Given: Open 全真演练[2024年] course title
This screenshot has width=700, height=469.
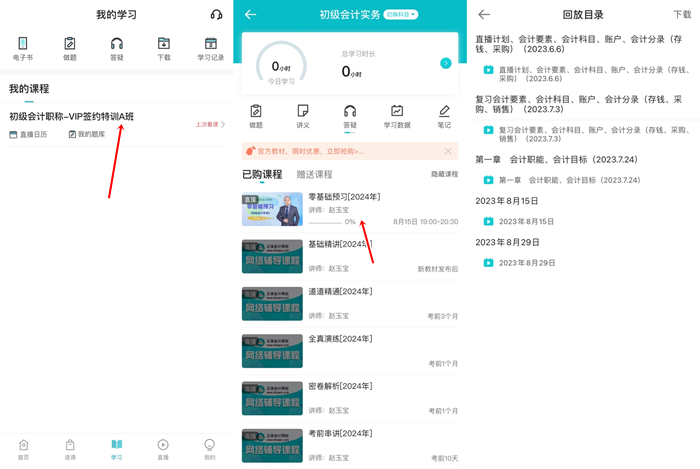Looking at the screenshot, I should (x=340, y=339).
